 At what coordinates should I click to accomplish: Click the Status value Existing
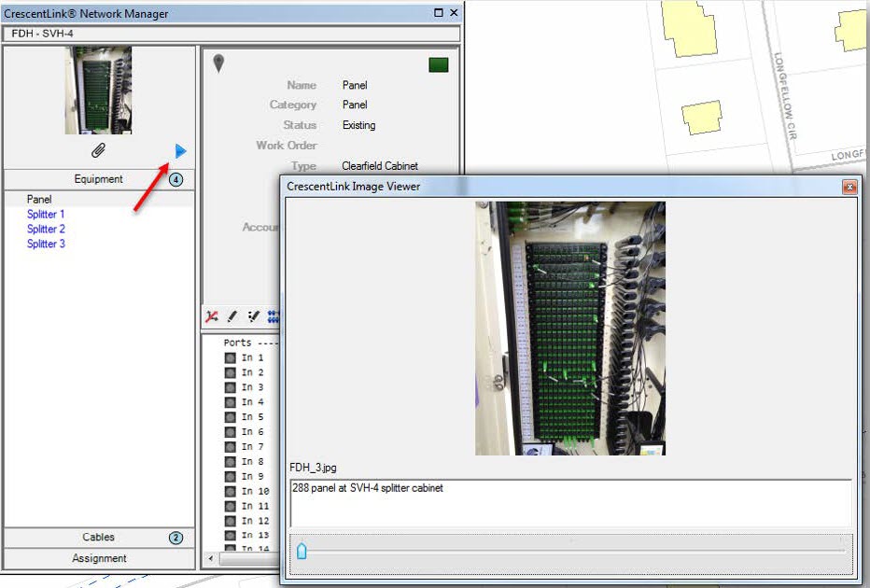[359, 125]
